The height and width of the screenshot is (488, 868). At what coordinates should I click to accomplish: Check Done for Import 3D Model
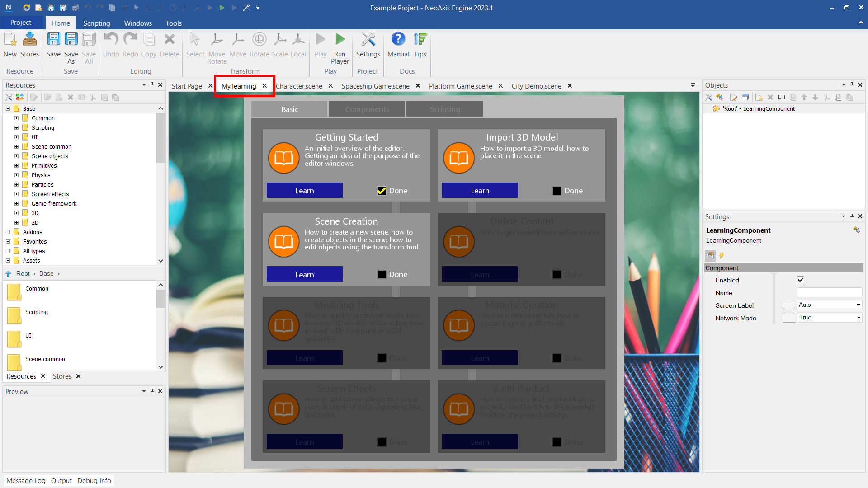coord(557,191)
